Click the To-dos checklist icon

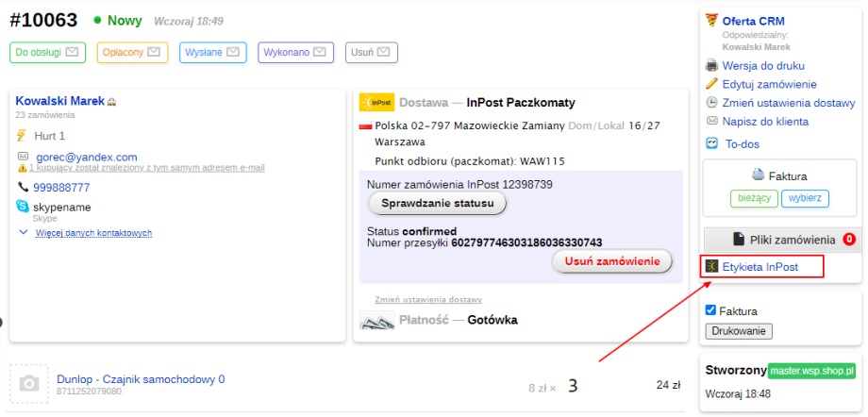[712, 144]
